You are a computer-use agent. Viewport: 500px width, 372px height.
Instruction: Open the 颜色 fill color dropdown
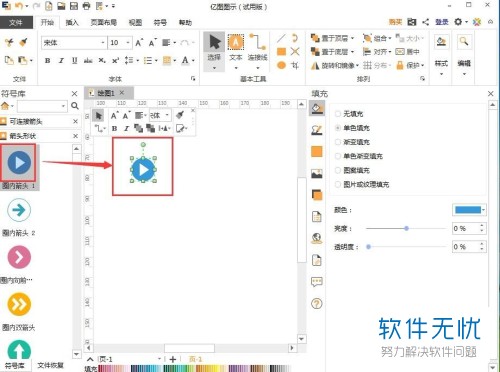click(x=483, y=210)
